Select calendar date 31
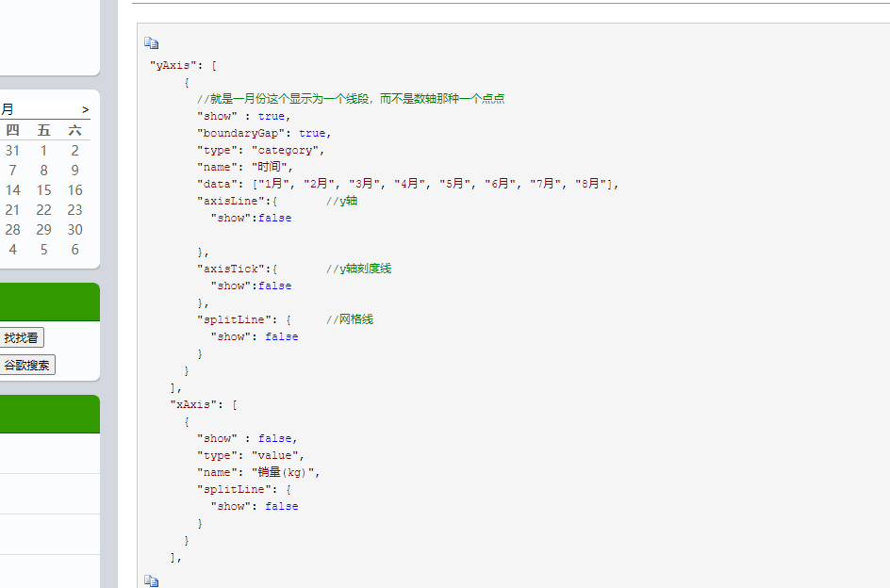The image size is (890, 588). (x=12, y=151)
